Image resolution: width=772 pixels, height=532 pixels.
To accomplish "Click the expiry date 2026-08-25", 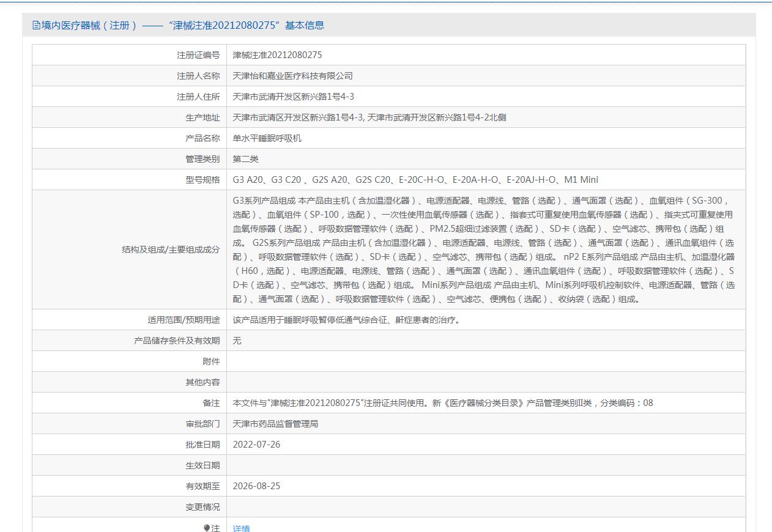I will pyautogui.click(x=256, y=486).
